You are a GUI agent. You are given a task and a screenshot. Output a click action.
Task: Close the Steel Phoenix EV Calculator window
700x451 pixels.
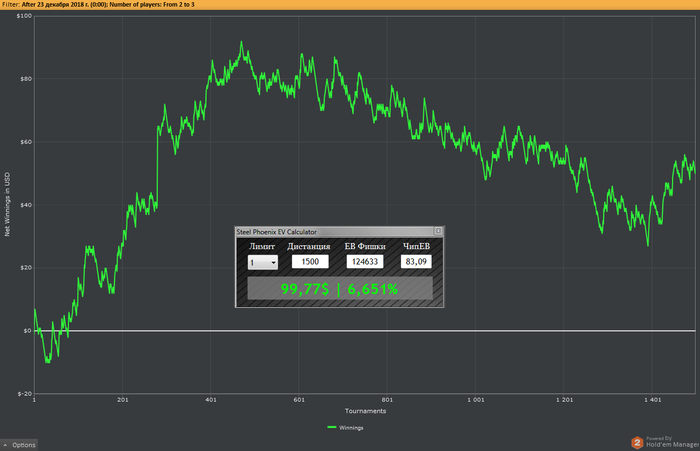[x=438, y=231]
